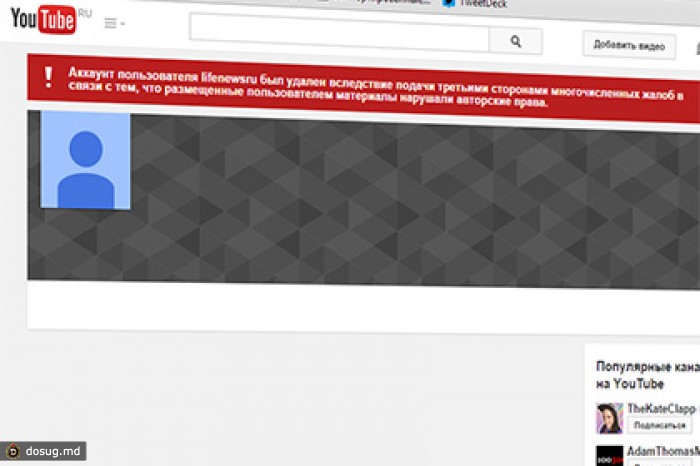Click the Добавить видео button

pos(629,45)
